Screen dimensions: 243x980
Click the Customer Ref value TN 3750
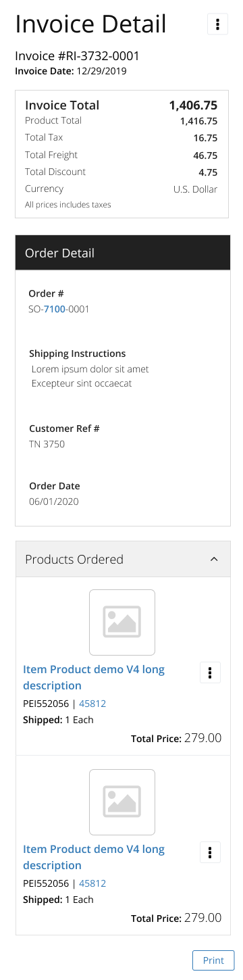(x=47, y=444)
